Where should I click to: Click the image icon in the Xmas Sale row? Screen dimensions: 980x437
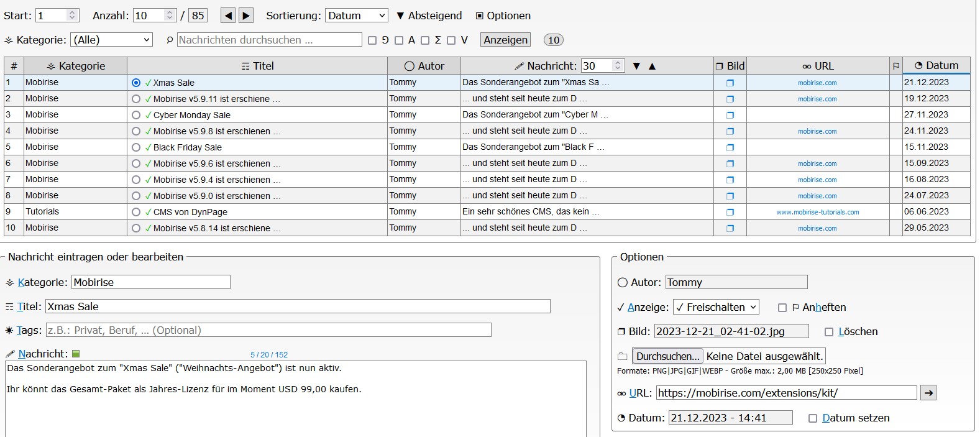click(730, 83)
